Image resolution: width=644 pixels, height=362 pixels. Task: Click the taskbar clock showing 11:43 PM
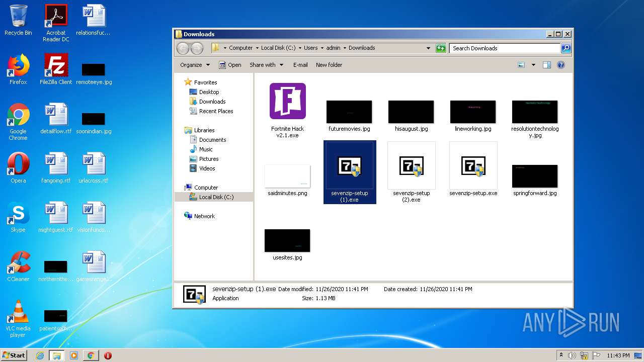point(618,355)
